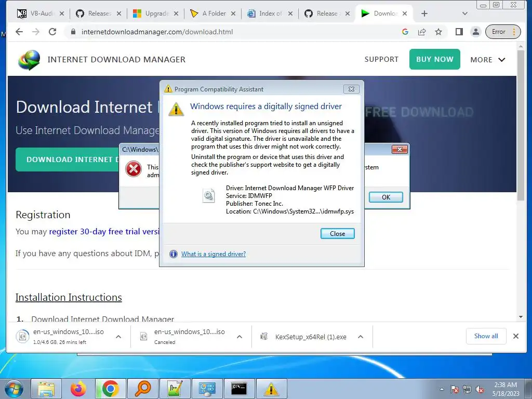Click the Action Center flag tray icon
Image resolution: width=532 pixels, height=399 pixels.
(x=454, y=389)
